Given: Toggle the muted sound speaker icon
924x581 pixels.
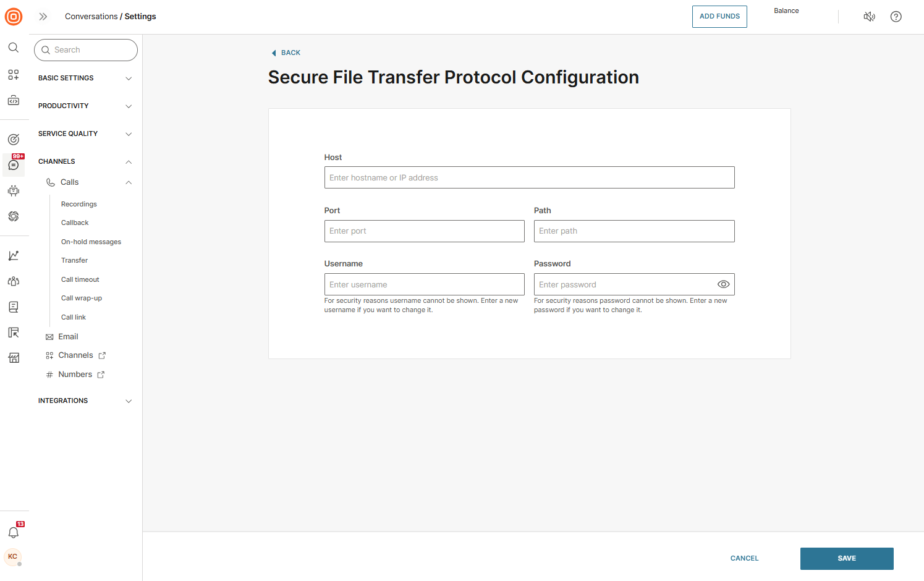Looking at the screenshot, I should [869, 17].
